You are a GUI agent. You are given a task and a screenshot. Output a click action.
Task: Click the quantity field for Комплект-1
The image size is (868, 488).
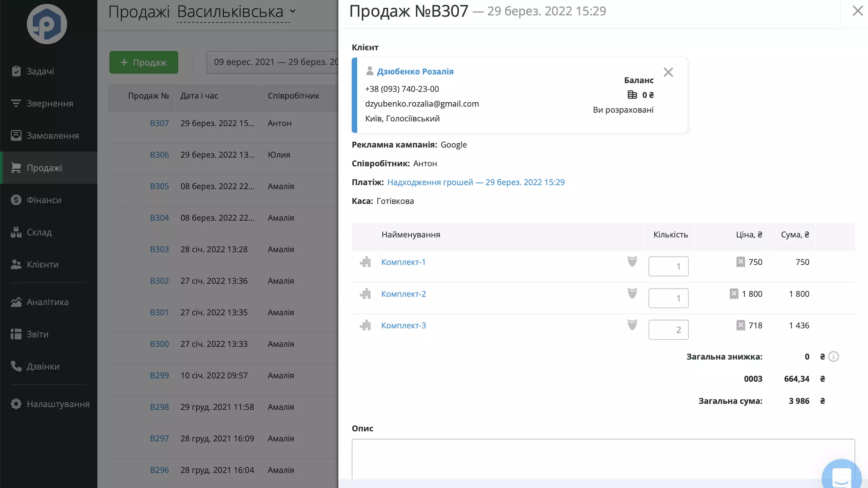click(668, 266)
